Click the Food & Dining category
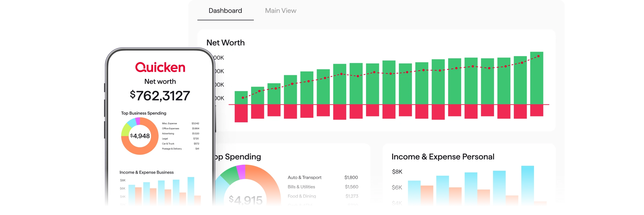This screenshot has height=215, width=644. coord(302,196)
